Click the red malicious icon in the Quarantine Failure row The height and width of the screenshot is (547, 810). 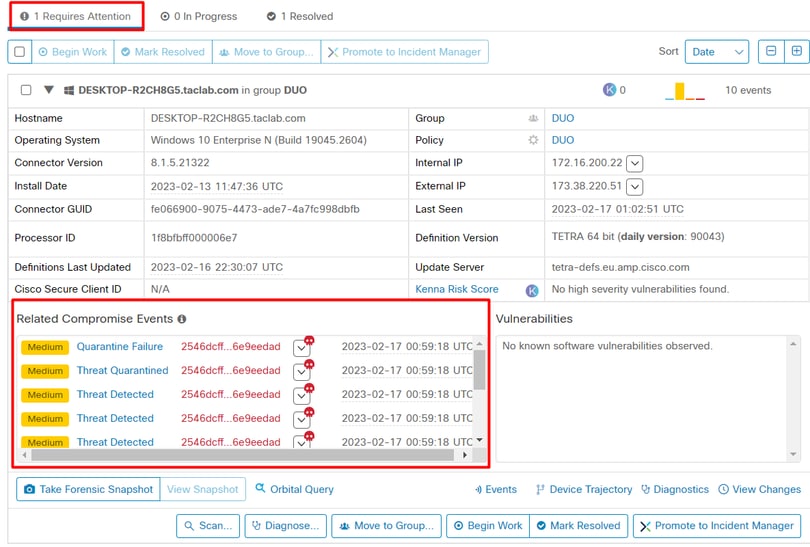click(x=309, y=340)
